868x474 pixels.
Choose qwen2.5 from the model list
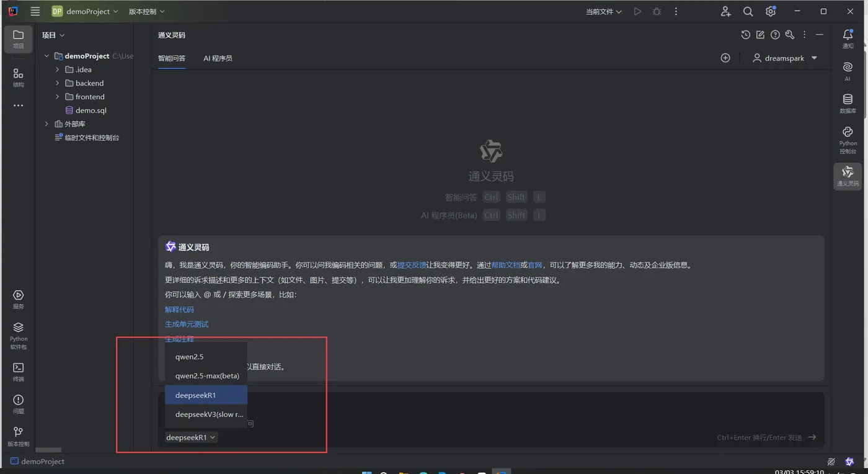pyautogui.click(x=206, y=357)
